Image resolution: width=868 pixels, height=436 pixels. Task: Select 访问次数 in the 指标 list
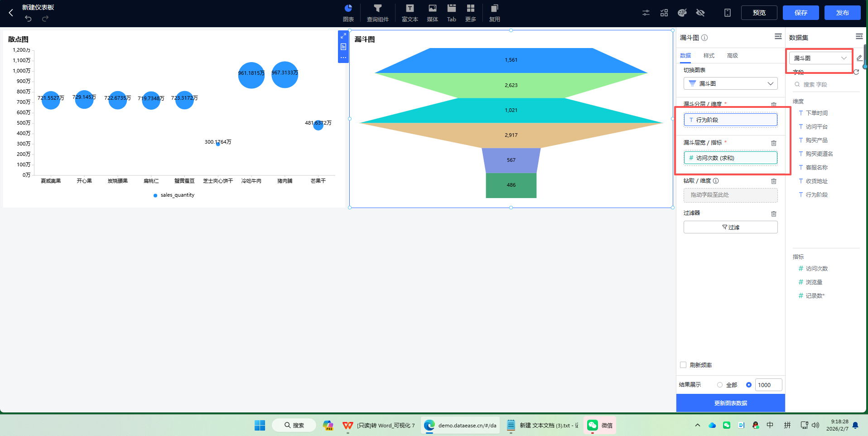(x=817, y=268)
